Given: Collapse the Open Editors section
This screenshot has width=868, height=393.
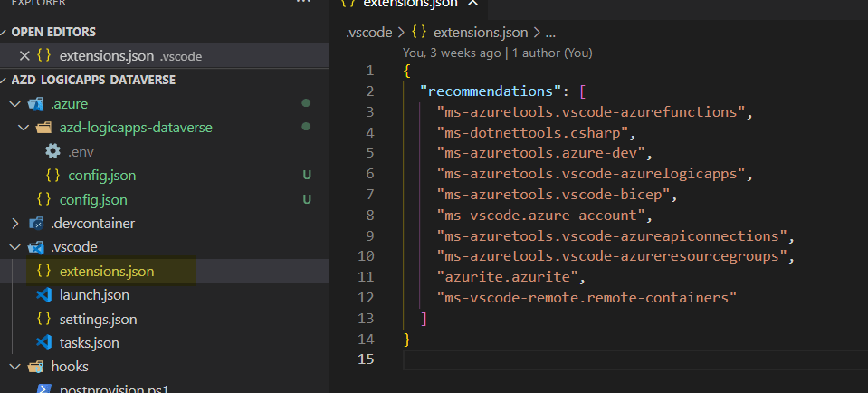Looking at the screenshot, I should point(5,33).
